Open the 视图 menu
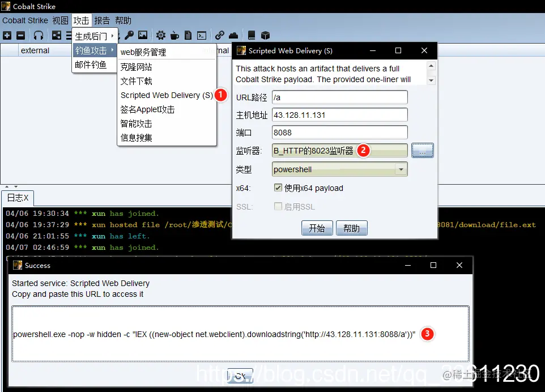Viewport: 545px width, 392px height. pyautogui.click(x=61, y=20)
